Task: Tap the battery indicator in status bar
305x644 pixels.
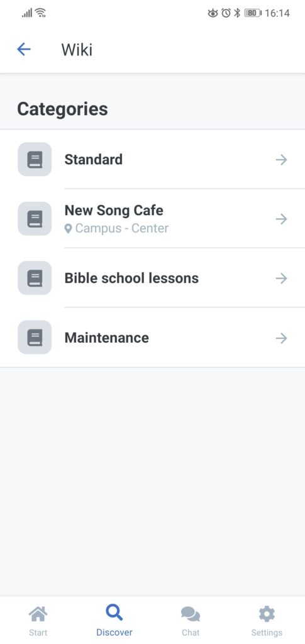Action: [253, 13]
